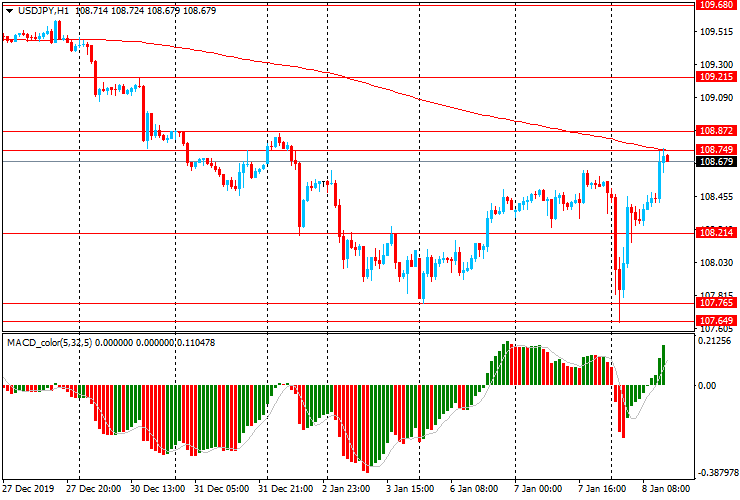Select the 109.215 resistance price label
This screenshot has width=740, height=500.
716,77
